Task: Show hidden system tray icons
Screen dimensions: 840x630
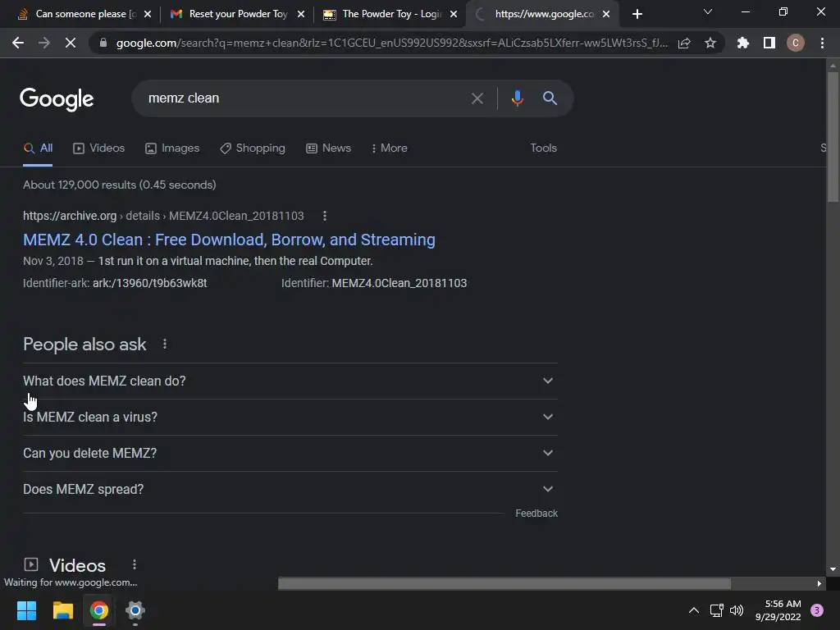Action: (694, 610)
